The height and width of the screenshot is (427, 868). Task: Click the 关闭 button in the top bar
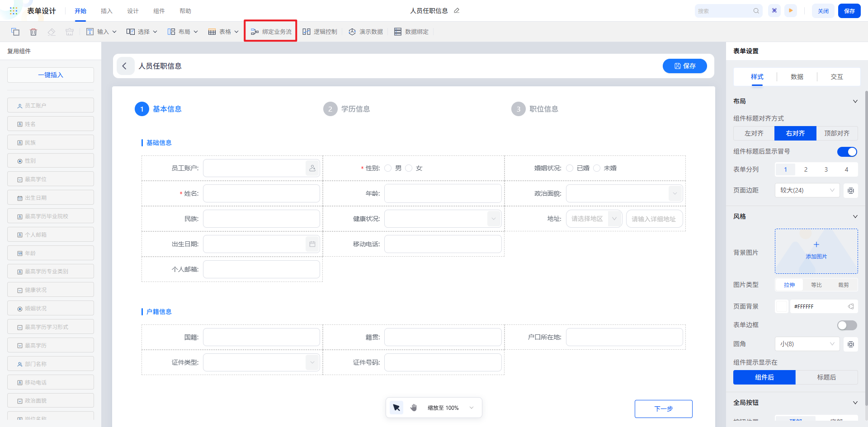point(823,11)
